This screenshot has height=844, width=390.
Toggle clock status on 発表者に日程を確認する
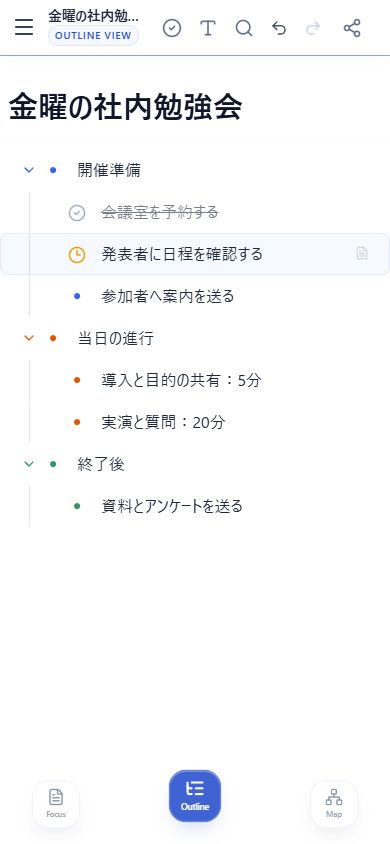coord(77,254)
